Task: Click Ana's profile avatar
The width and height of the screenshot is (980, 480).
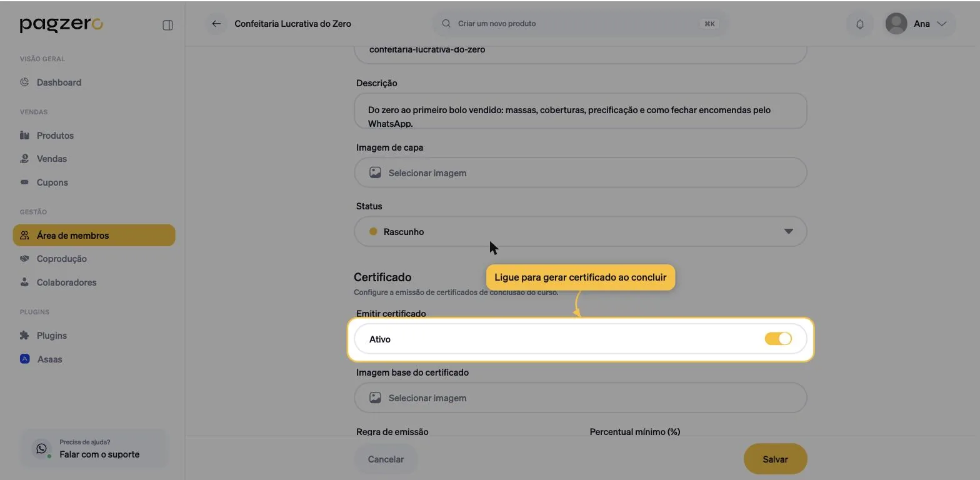Action: (896, 24)
